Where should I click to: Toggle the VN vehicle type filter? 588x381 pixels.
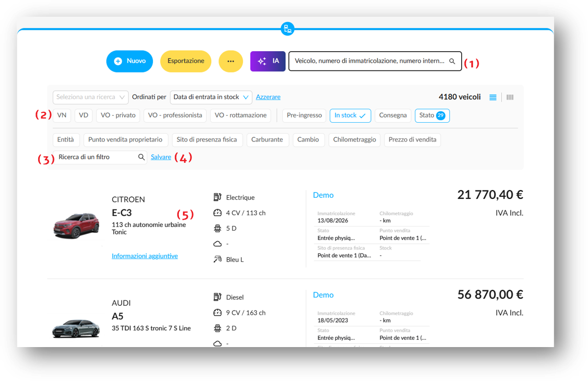[62, 115]
